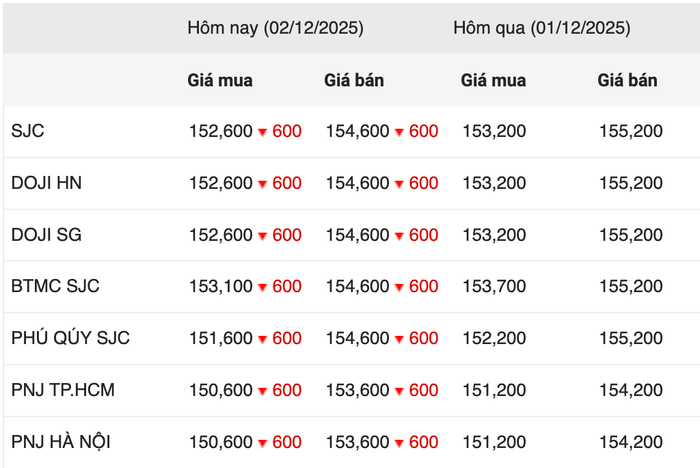Click the red down arrow in SJC buy price
700x468 pixels.
point(262,132)
